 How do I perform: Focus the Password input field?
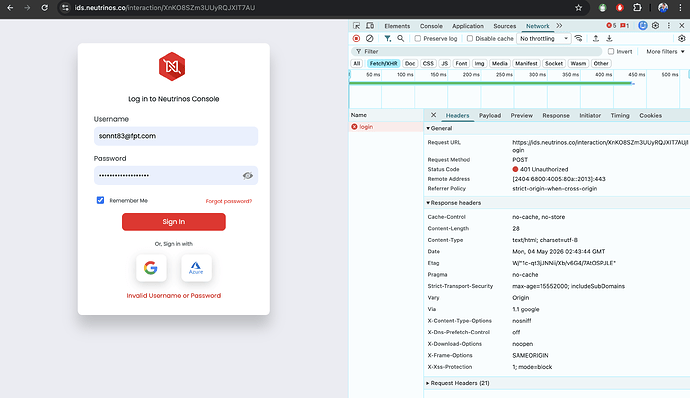click(x=176, y=176)
